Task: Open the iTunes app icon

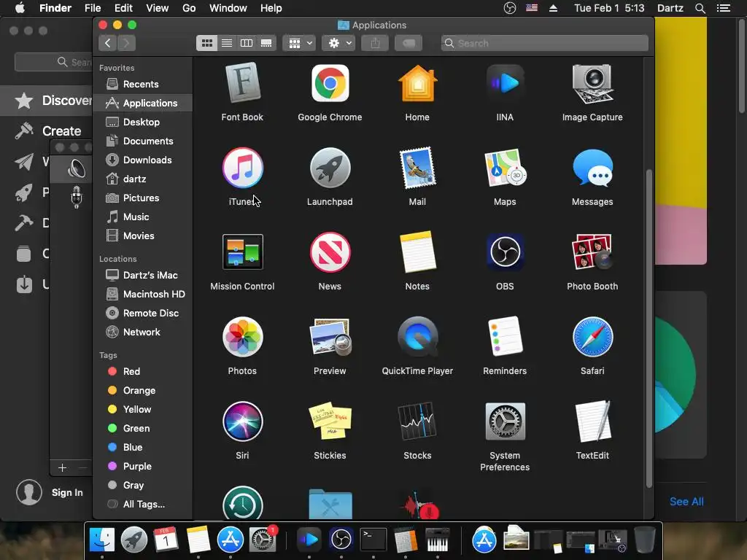Action: (242, 168)
